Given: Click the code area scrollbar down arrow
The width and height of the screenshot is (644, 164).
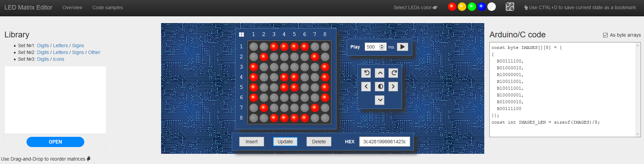Looking at the screenshot, I should [x=638, y=134].
